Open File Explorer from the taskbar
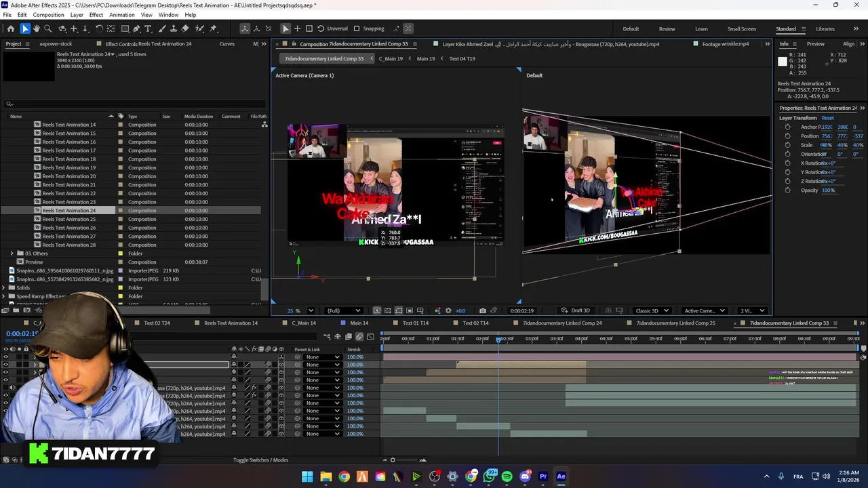 point(325,476)
